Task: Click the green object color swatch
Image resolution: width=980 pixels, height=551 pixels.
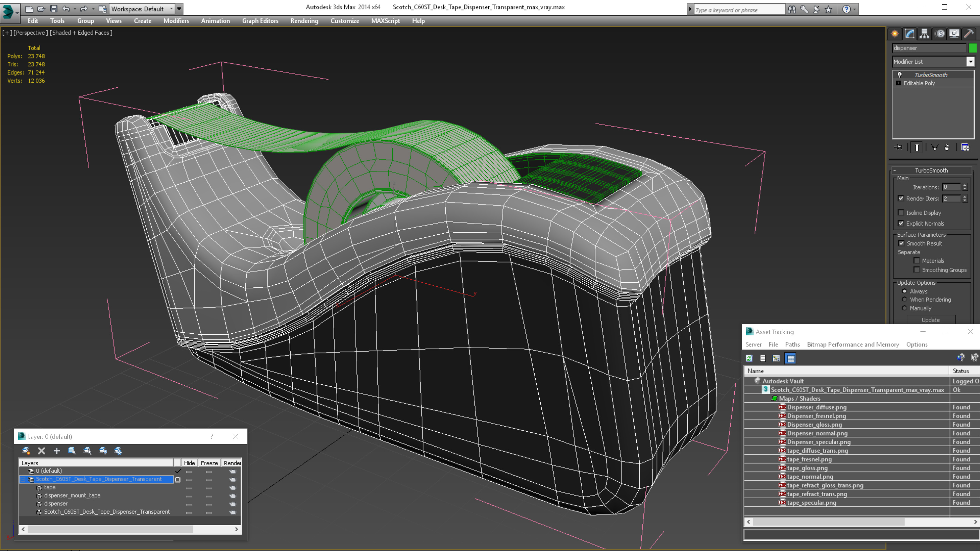Action: pos(973,48)
